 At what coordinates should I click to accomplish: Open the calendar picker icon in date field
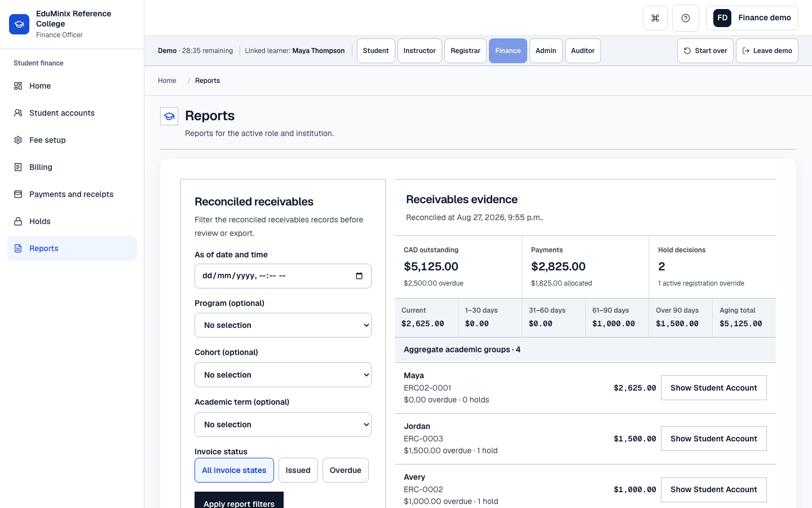coord(359,276)
